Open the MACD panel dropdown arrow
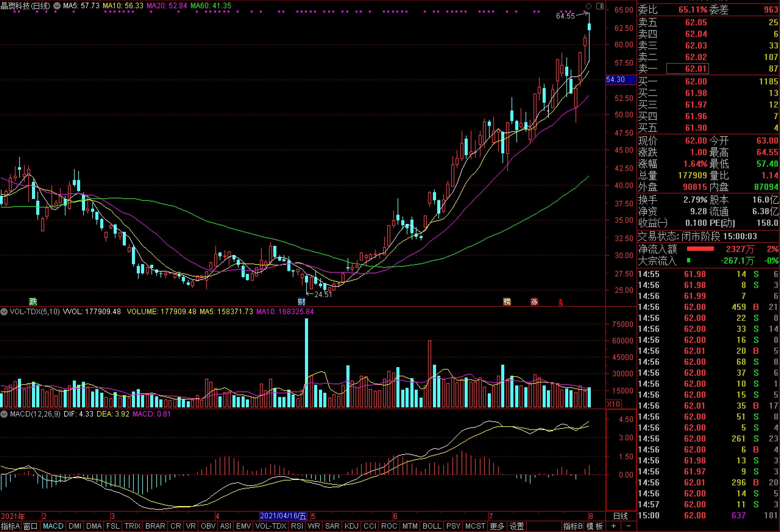 [x=4, y=414]
